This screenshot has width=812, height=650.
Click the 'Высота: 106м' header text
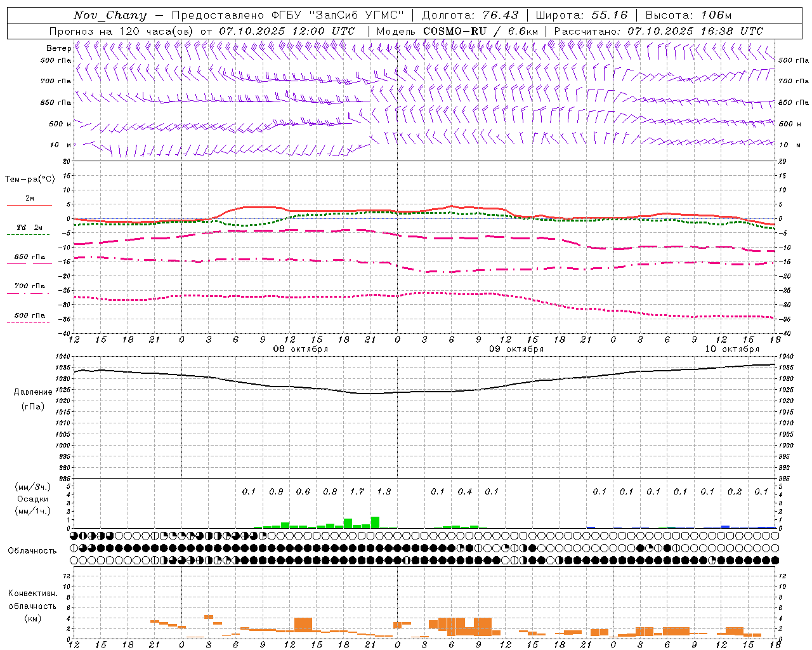pyautogui.click(x=689, y=15)
